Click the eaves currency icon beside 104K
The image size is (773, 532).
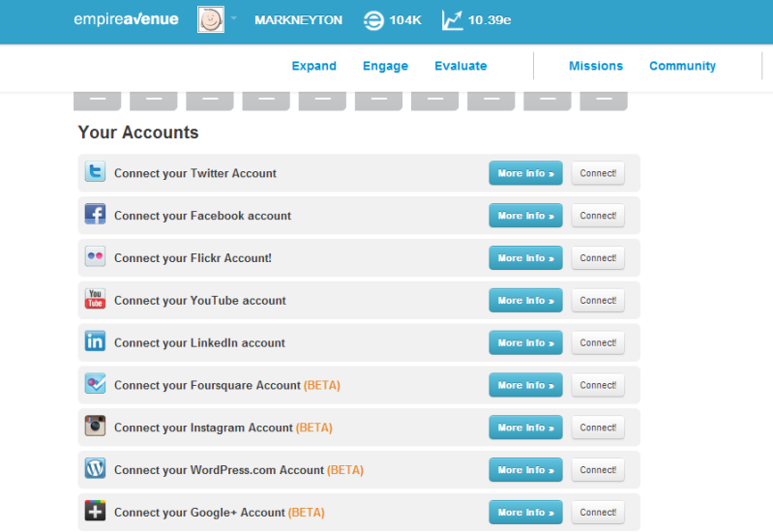tap(373, 20)
